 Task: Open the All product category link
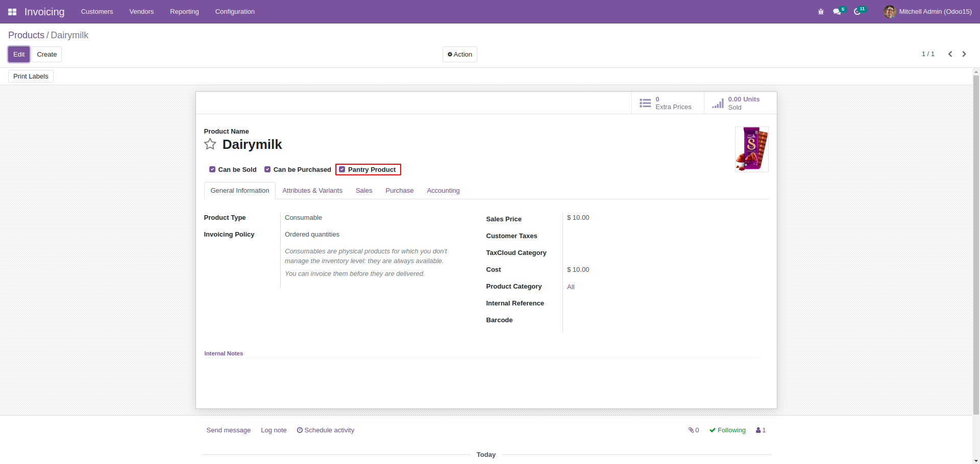571,287
